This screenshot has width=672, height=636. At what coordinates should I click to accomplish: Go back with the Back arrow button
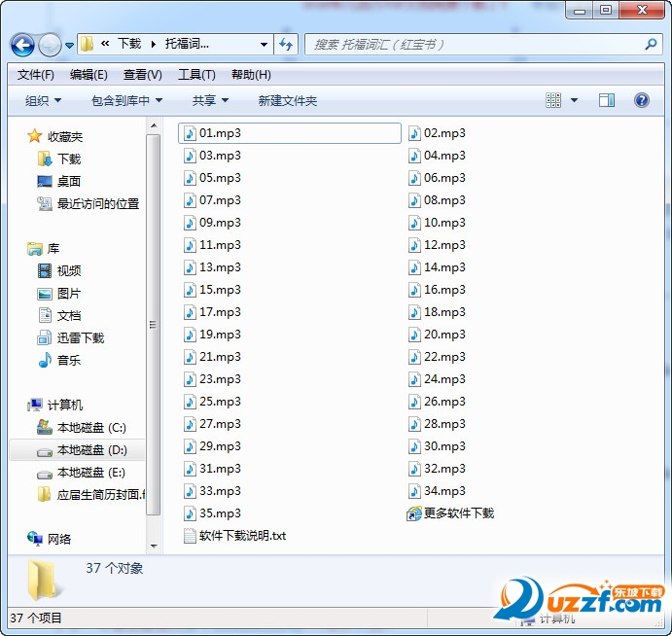pos(22,45)
